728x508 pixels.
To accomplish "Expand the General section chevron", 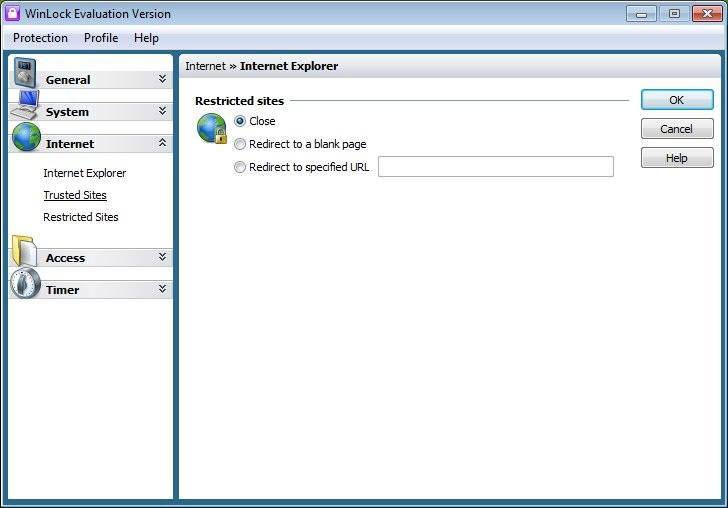I will [x=162, y=79].
